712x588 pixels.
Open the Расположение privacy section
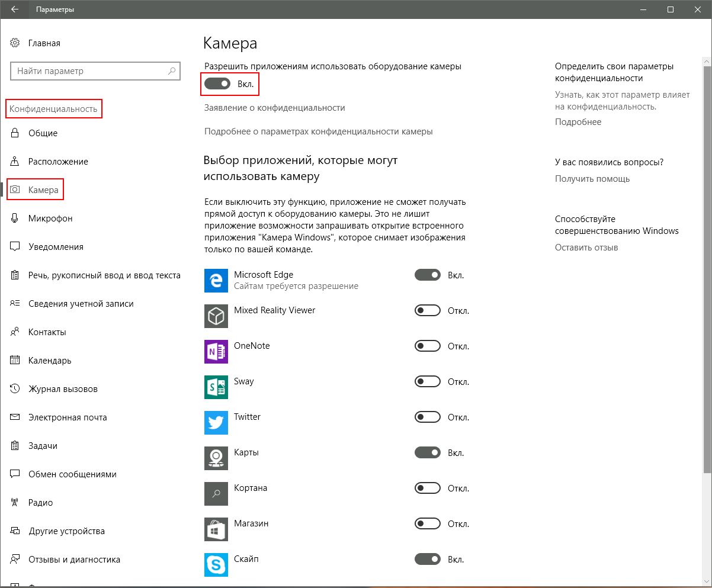[x=58, y=162]
